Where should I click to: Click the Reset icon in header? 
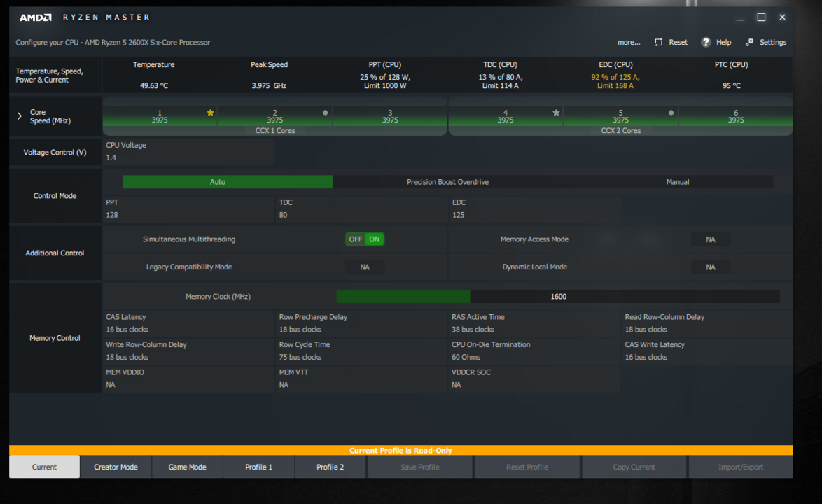tap(658, 42)
